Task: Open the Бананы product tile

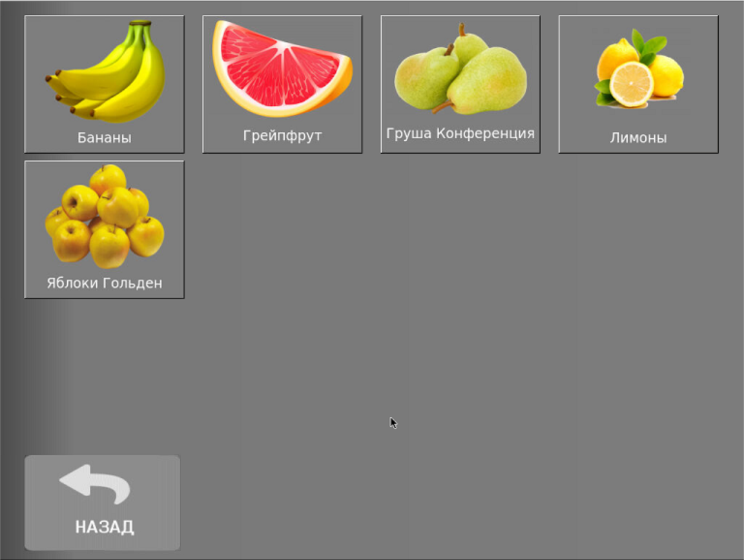Action: tap(105, 84)
